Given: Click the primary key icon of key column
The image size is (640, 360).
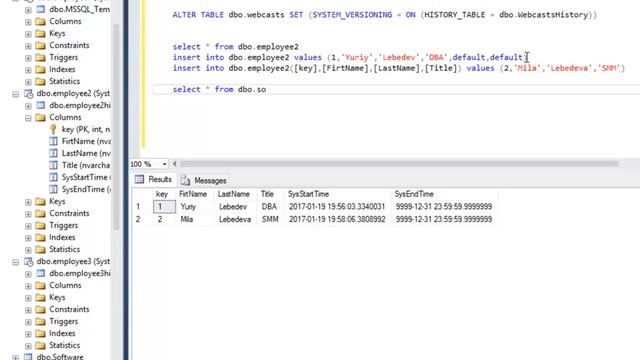Looking at the screenshot, I should tap(53, 129).
